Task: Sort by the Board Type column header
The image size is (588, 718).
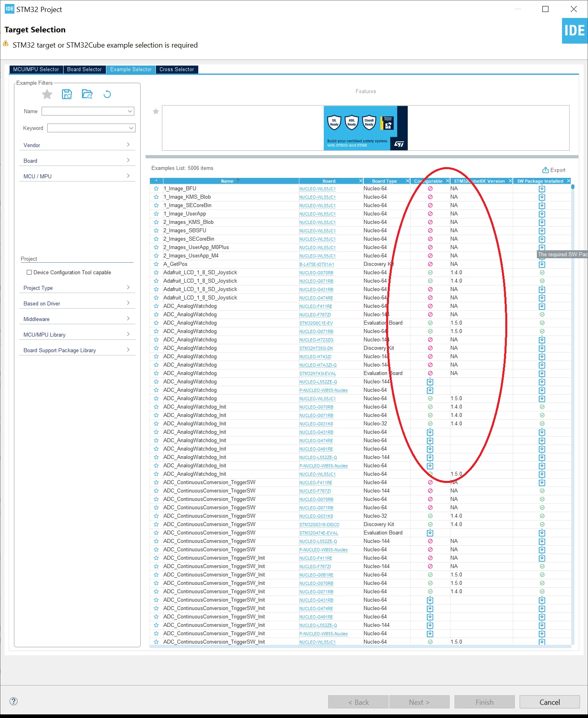Action: pyautogui.click(x=384, y=181)
